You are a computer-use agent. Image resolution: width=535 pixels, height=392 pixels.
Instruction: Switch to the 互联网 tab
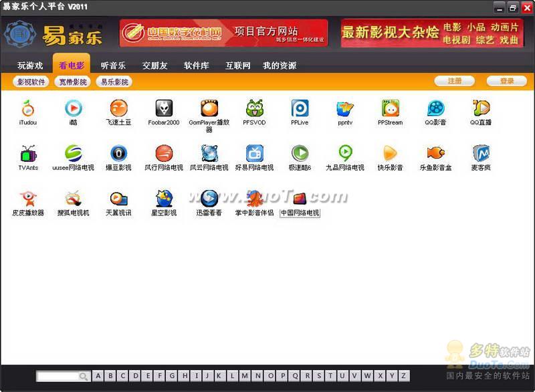[x=238, y=65]
